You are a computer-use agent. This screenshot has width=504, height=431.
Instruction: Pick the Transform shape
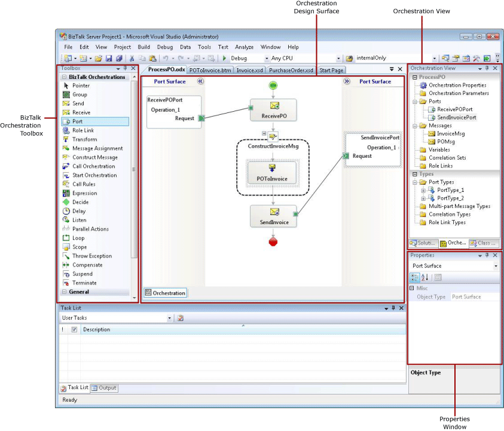coord(95,139)
